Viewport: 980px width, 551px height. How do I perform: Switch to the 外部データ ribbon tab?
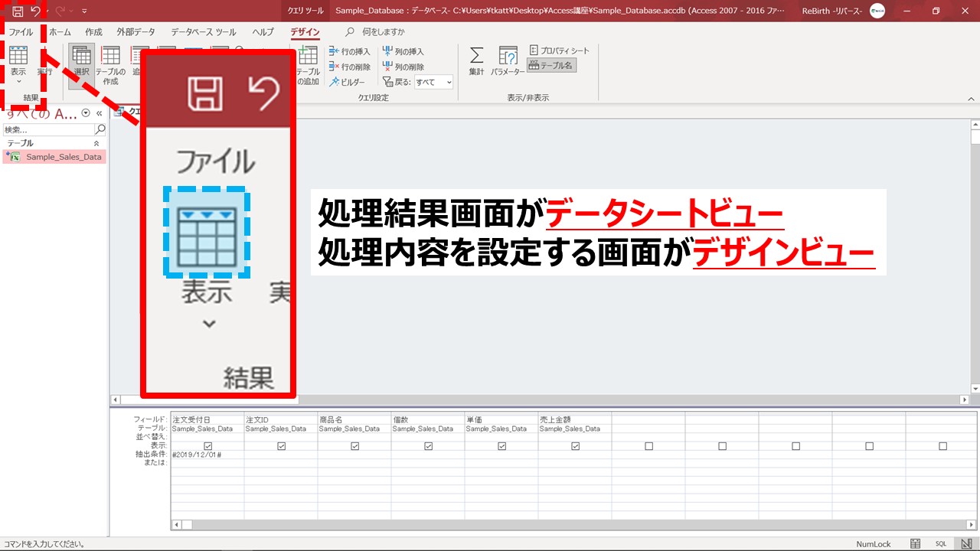(136, 32)
